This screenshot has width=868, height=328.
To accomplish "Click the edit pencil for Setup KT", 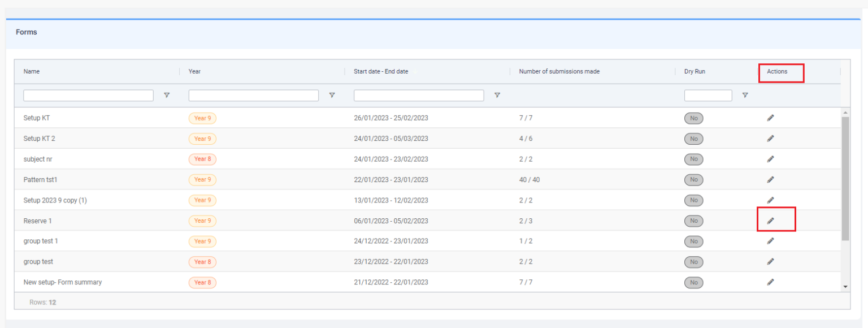I will coord(770,118).
